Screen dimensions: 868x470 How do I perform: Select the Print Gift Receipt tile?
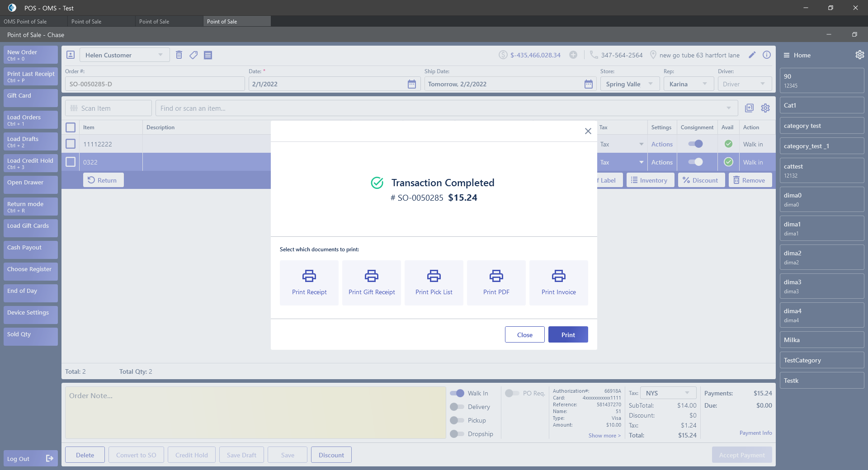point(372,283)
